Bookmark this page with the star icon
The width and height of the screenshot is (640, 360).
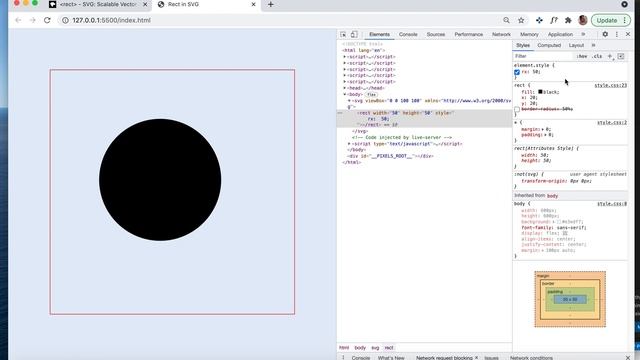coord(521,20)
